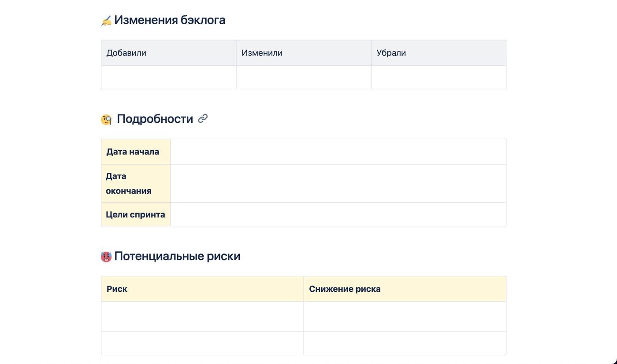Viewport: 617px width, 364px height.
Task: Click the first empty cell under Снижение риска
Action: coord(405,316)
